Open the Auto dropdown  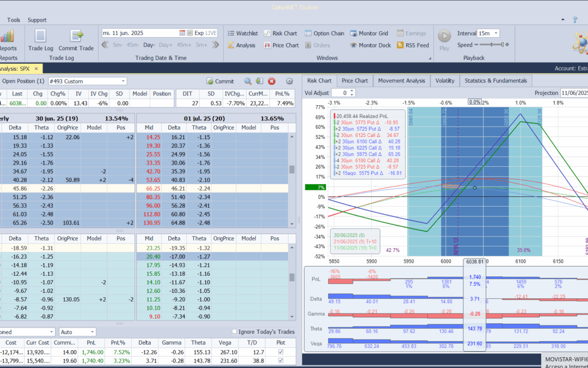(92, 332)
